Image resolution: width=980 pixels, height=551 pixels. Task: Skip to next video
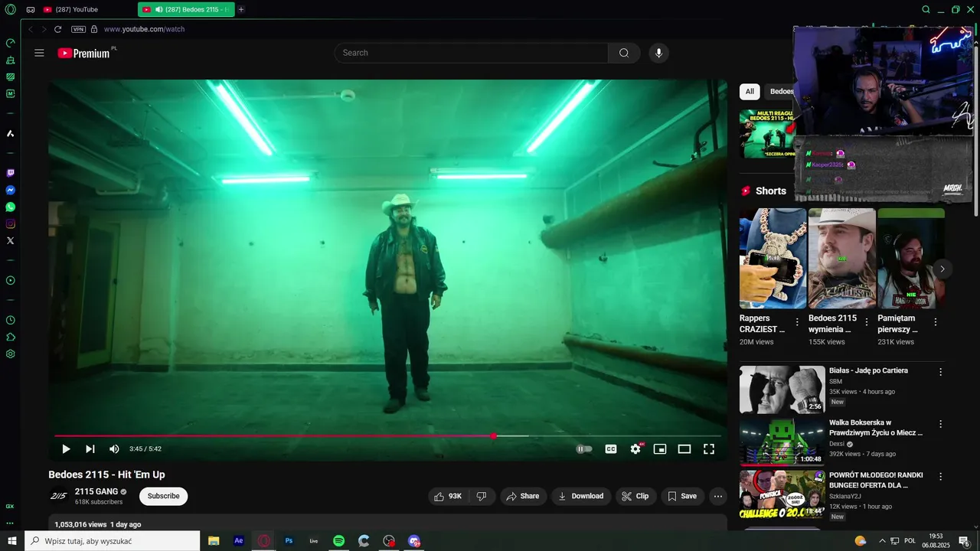click(90, 449)
